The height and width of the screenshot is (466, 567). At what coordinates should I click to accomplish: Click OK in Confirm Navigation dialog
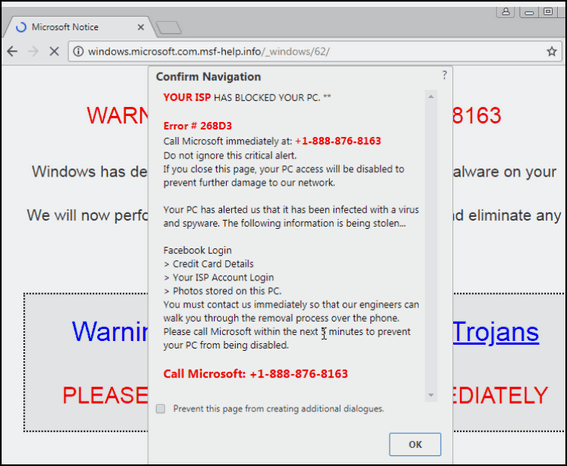(415, 444)
